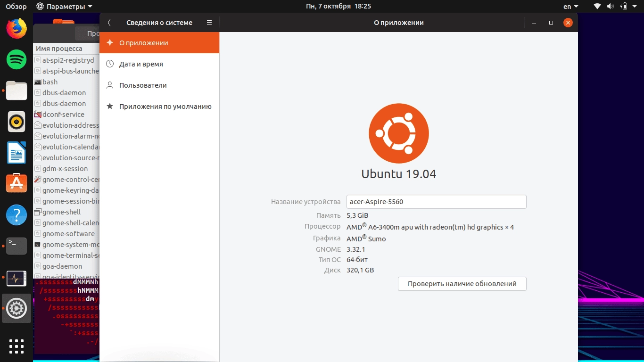Image resolution: width=644 pixels, height=362 pixels.
Task: Minimize the Settings window
Action: (x=534, y=23)
